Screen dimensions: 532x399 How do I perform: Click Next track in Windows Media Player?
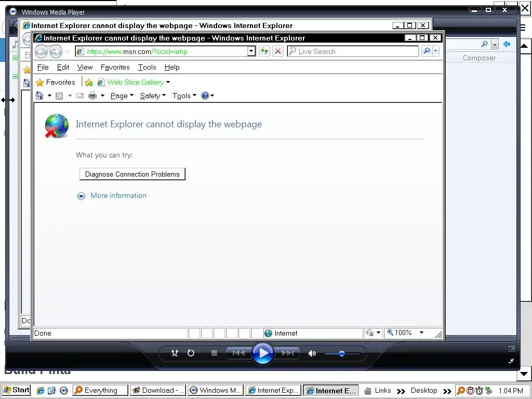[x=287, y=353]
